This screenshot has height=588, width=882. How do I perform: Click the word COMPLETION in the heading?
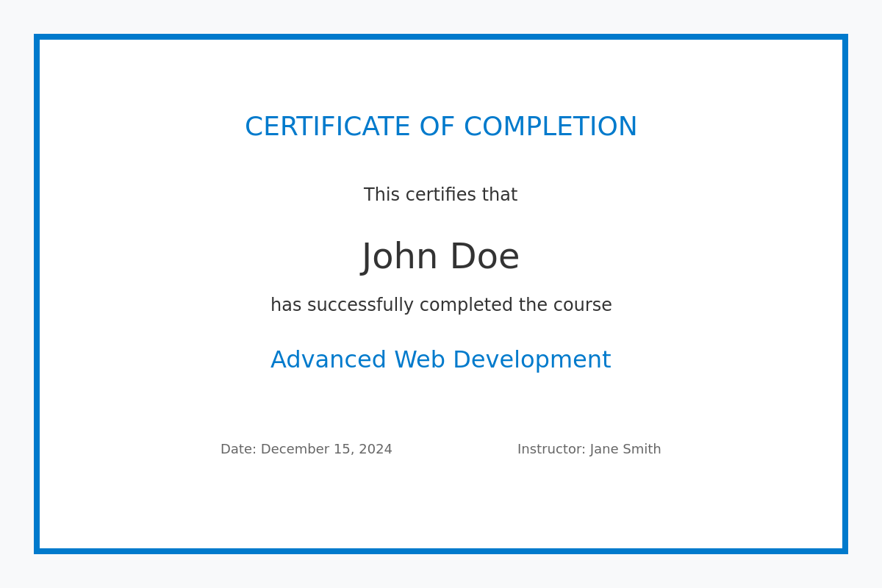(x=550, y=127)
